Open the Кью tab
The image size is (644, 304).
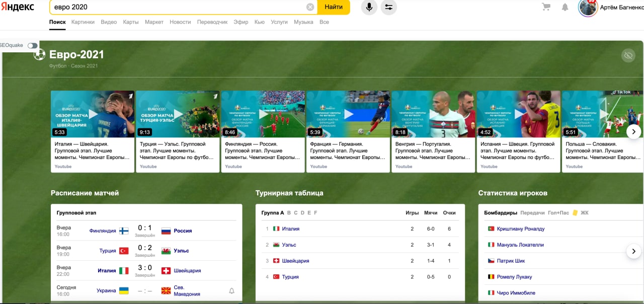[260, 22]
